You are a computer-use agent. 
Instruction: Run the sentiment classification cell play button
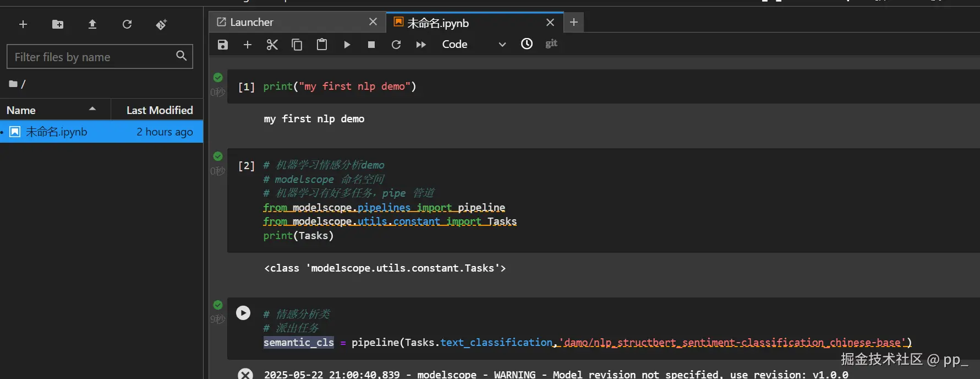point(243,313)
